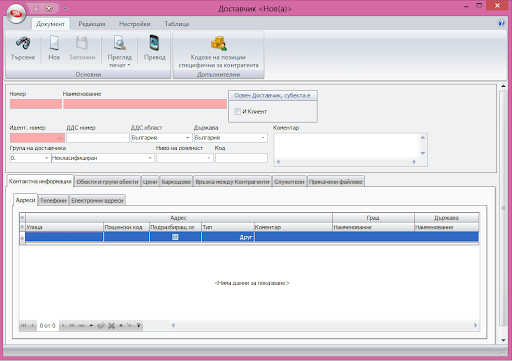Select the Контактна информация tab
The width and height of the screenshot is (512, 361).
40,181
